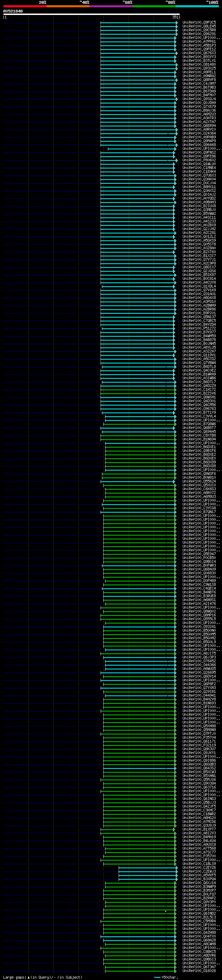
Task: Click the red ~20% identity legend segment
Action: pyautogui.click(x=25, y=6)
